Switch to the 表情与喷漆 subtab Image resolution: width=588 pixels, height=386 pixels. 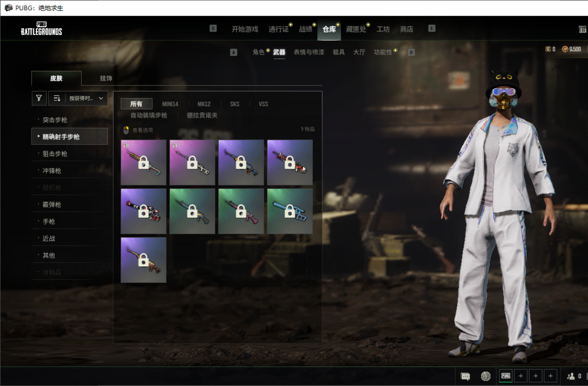[x=309, y=52]
